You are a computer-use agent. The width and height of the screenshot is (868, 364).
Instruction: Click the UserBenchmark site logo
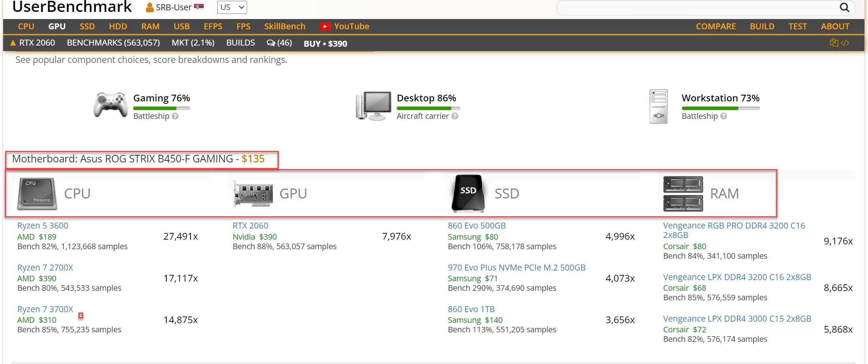click(x=72, y=6)
